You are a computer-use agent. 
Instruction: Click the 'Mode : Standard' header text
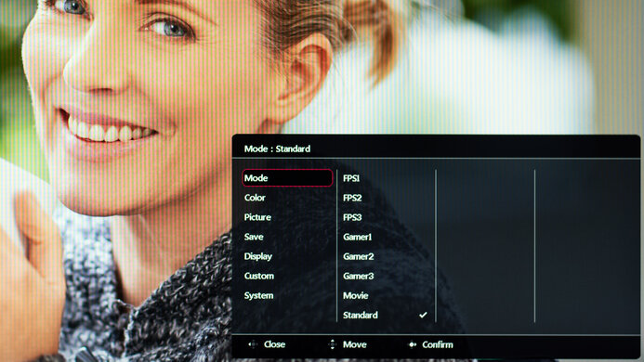[277, 149]
